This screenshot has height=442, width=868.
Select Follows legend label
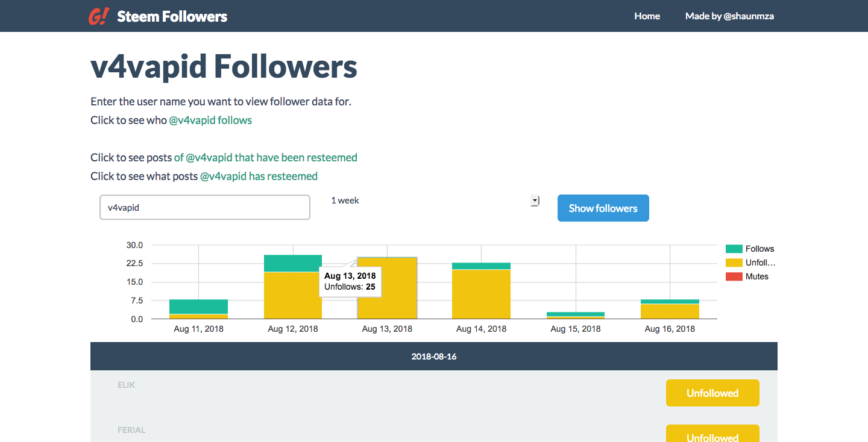coord(759,249)
